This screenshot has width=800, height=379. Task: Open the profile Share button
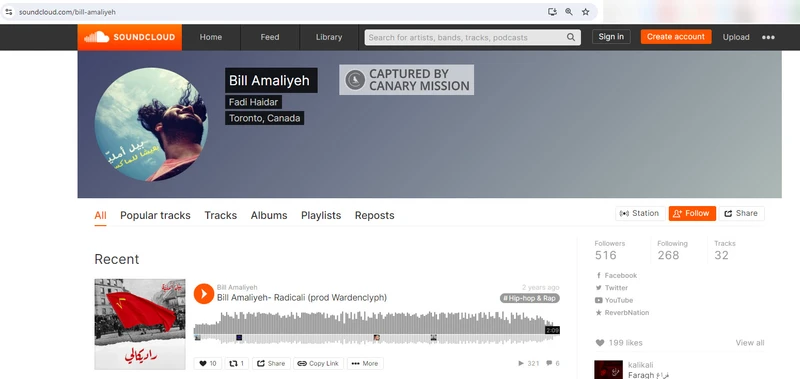(x=741, y=213)
